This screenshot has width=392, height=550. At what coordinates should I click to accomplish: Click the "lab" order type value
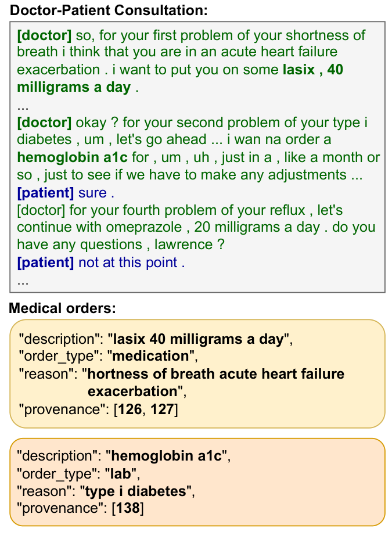pos(121,474)
